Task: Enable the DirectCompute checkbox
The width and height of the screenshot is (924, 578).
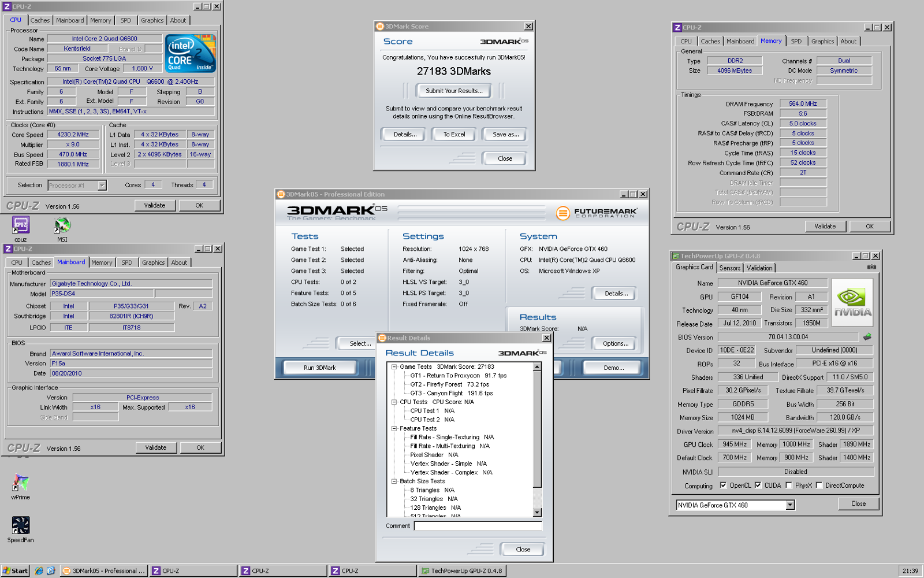Action: [x=819, y=486]
